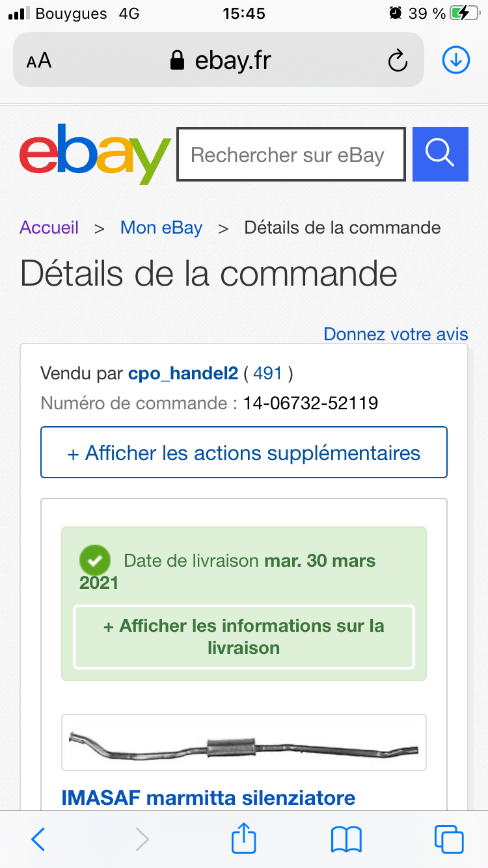Open the Safari share sheet icon
The image size is (488, 868).
tap(244, 838)
